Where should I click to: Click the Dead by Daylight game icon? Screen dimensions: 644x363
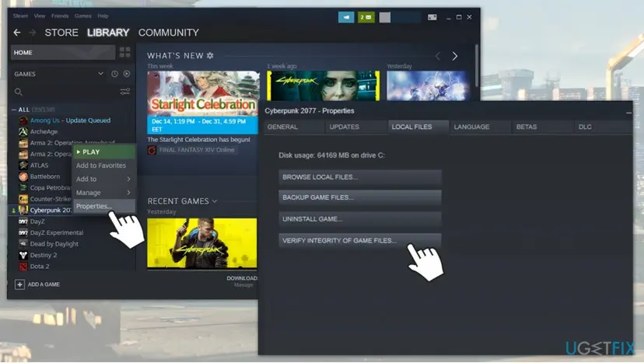pos(23,243)
